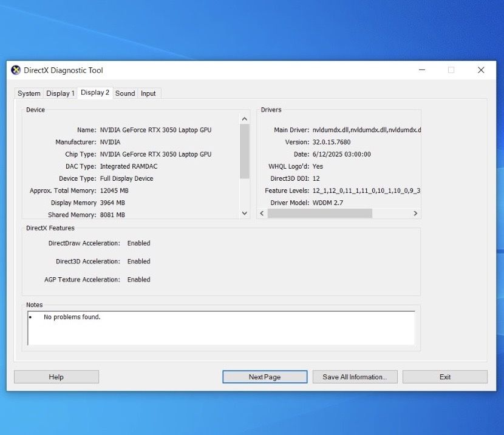Click Drivers panel scroll right arrow
This screenshot has width=504, height=435.
click(x=415, y=213)
